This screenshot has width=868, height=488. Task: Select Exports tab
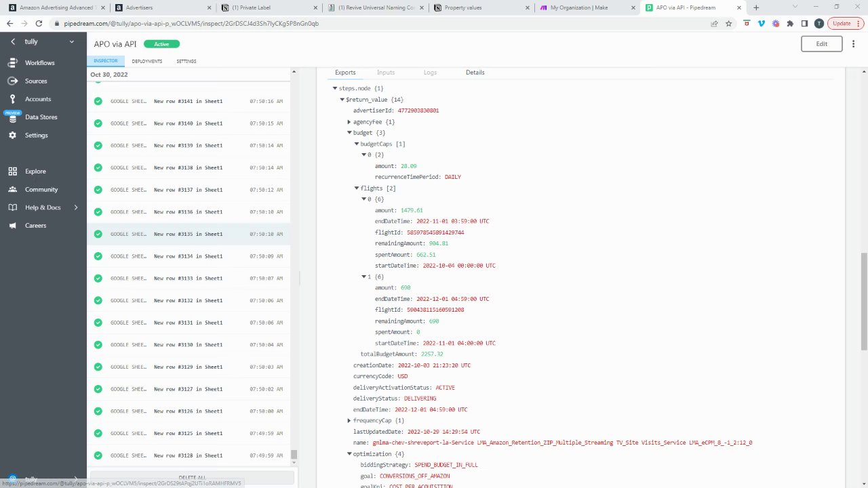[x=345, y=73]
